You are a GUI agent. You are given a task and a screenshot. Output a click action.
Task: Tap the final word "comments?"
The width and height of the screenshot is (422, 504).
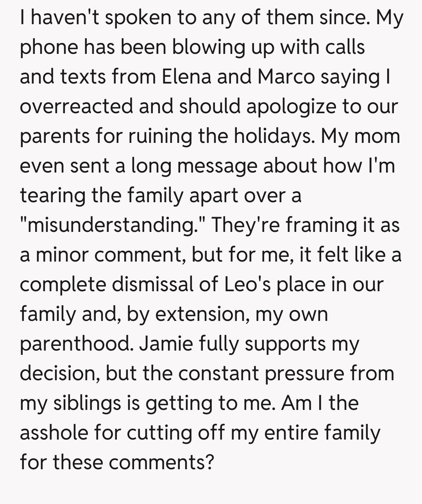pos(161,462)
